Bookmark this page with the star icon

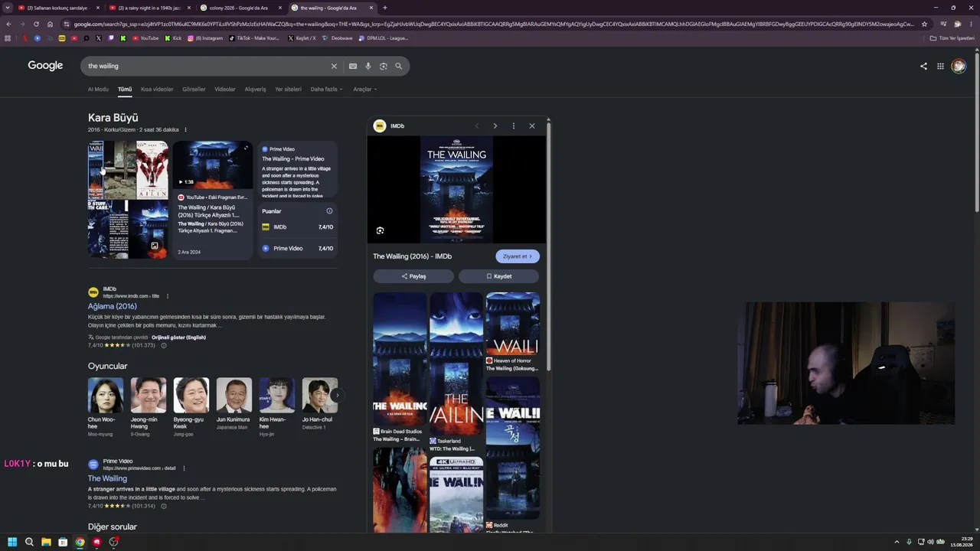[924, 24]
